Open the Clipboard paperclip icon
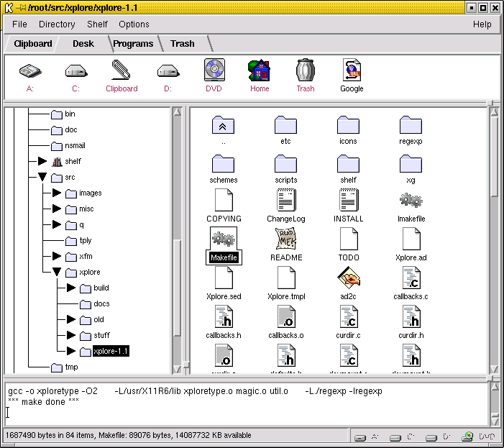Viewport: 504px width, 448px height. click(122, 70)
